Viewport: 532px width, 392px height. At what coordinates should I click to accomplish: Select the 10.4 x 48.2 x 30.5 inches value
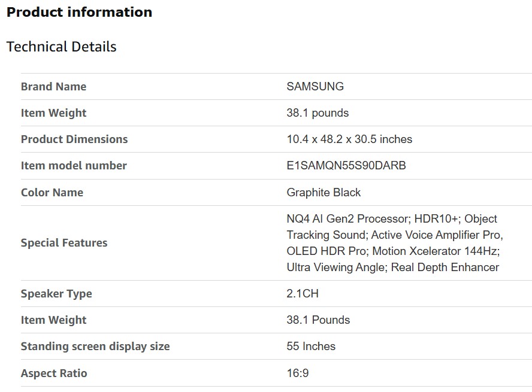point(349,139)
